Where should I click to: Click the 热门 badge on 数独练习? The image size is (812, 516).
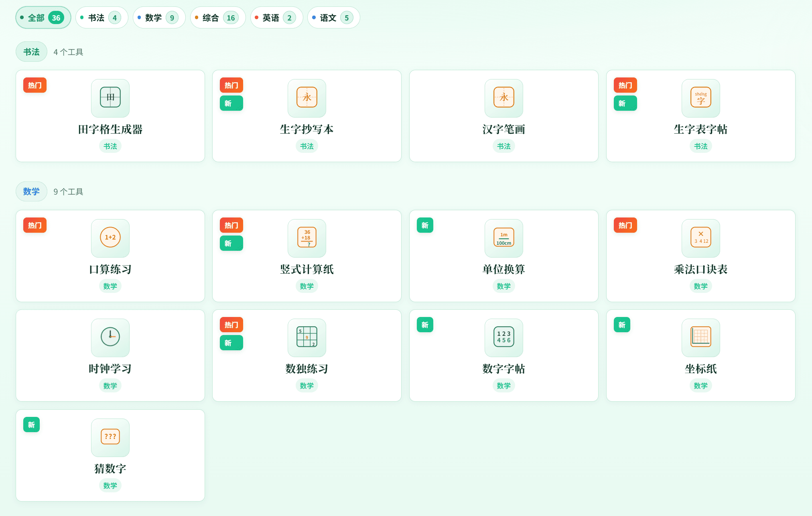click(x=231, y=325)
